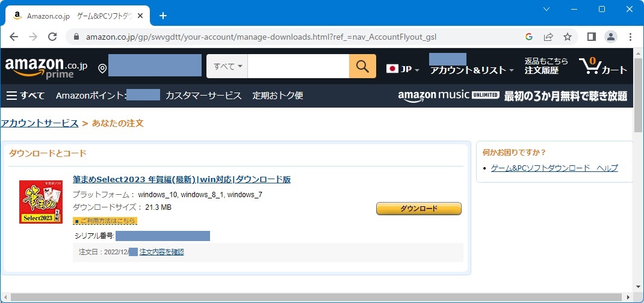
Task: Select カスタマーサービス in the nav bar
Action: [203, 96]
